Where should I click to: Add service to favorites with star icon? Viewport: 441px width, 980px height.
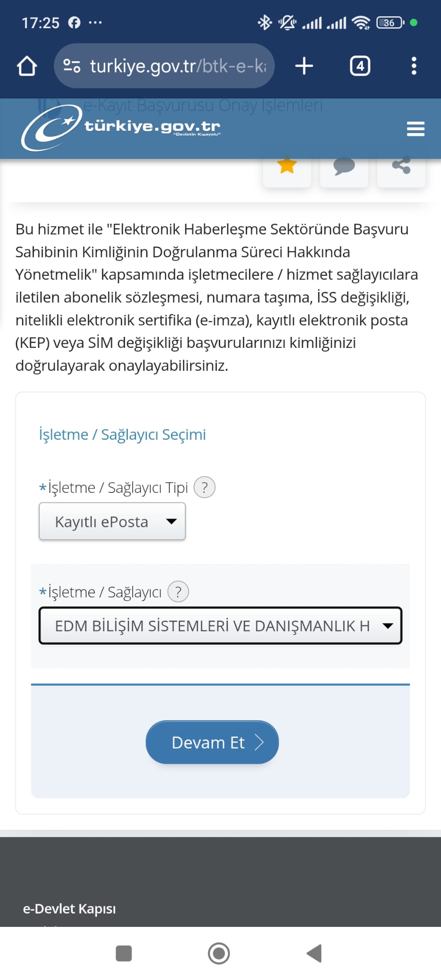(287, 167)
